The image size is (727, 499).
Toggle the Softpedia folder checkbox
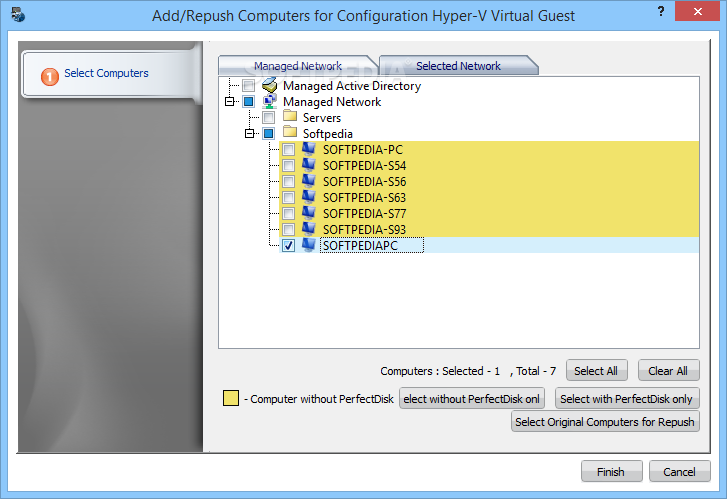(x=268, y=134)
